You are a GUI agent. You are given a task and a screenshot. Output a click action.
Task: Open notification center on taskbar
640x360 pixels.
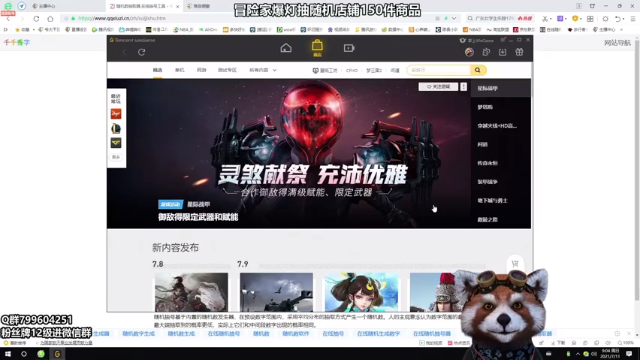(629, 354)
